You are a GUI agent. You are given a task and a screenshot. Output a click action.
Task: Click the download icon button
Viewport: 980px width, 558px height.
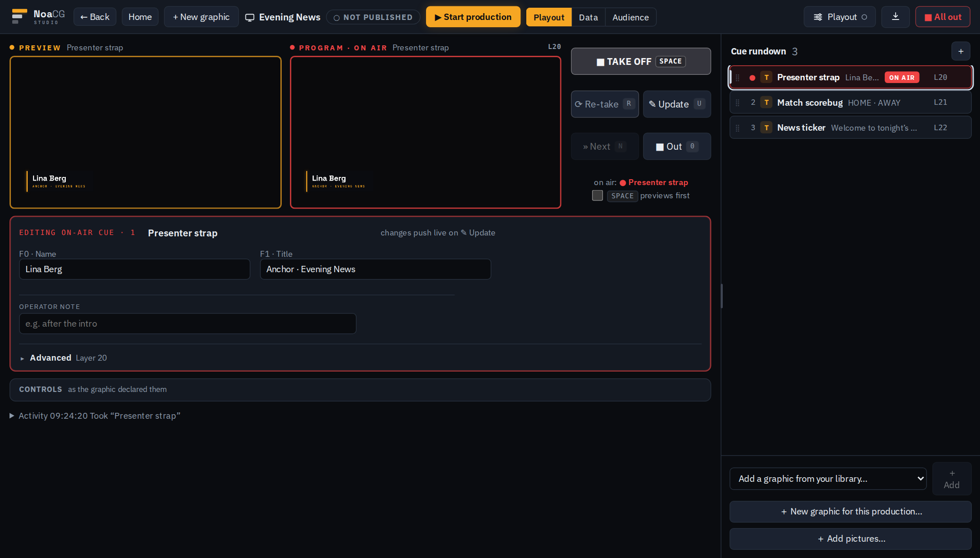(x=895, y=17)
